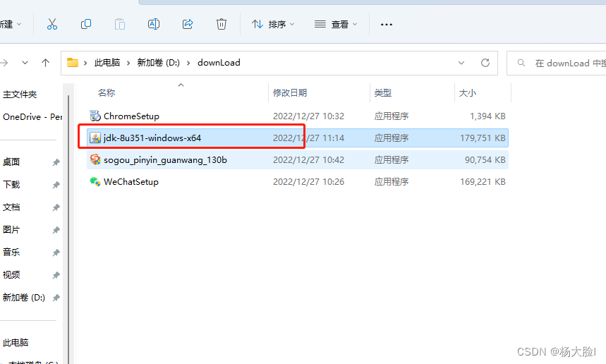Screen dimensions: 606x364
Task: Click the up-arrow parent folder button
Action: tap(46, 63)
